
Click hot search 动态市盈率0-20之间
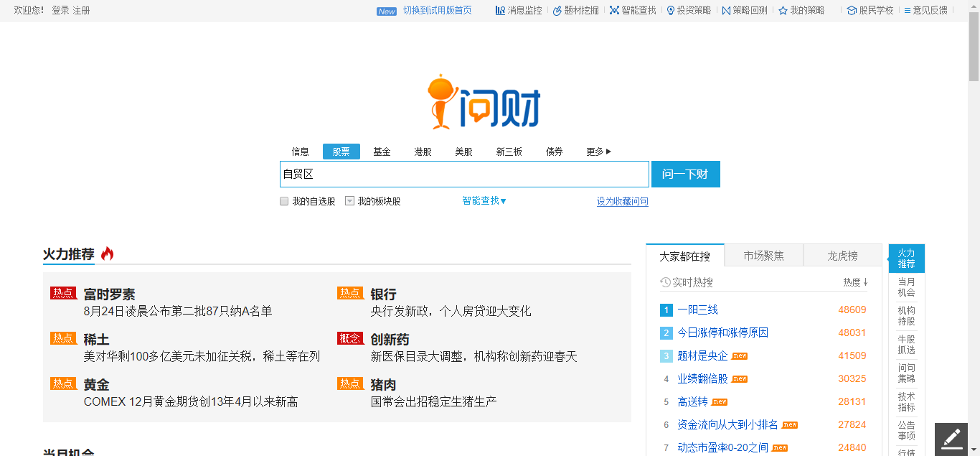723,447
